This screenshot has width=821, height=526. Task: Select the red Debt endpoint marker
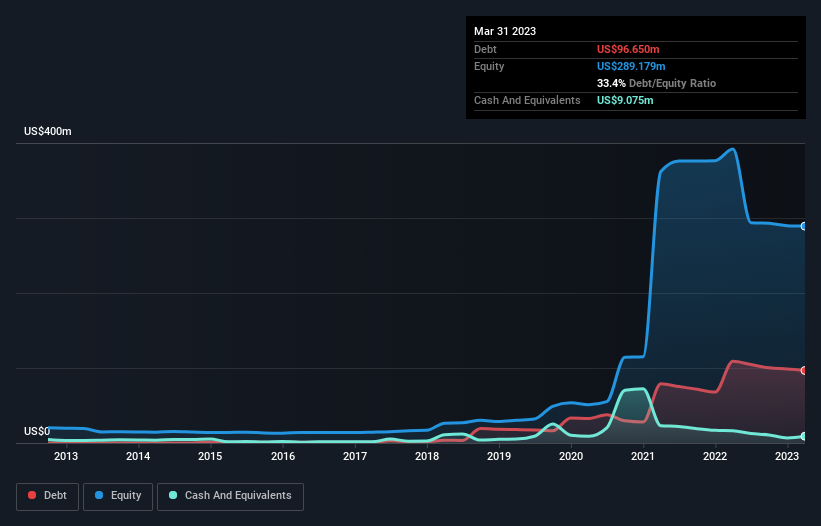(x=804, y=371)
